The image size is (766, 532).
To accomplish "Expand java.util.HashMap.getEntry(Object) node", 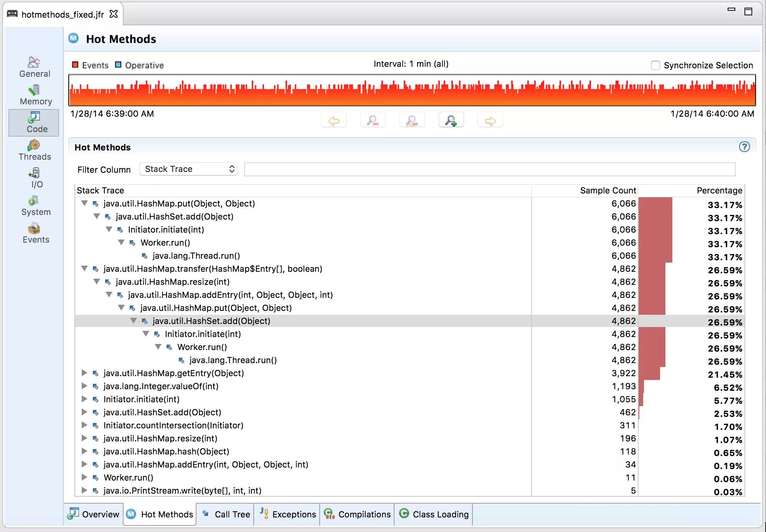I will click(x=84, y=373).
